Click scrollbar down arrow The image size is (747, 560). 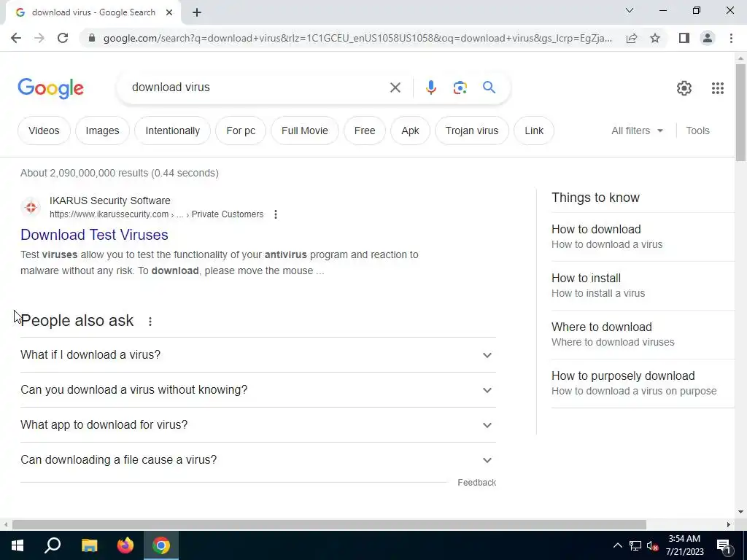tap(740, 512)
